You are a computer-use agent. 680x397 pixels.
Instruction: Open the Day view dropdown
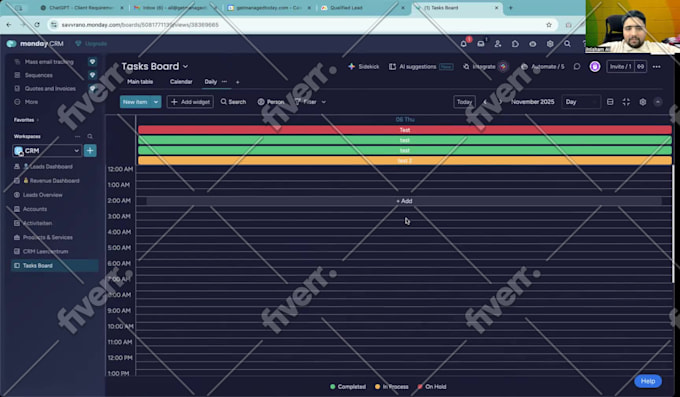[581, 102]
